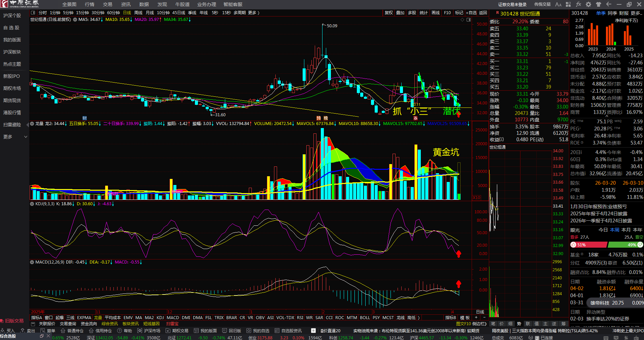Switch to the 周线 weekly tab
644x340 pixels.
[x=138, y=13]
